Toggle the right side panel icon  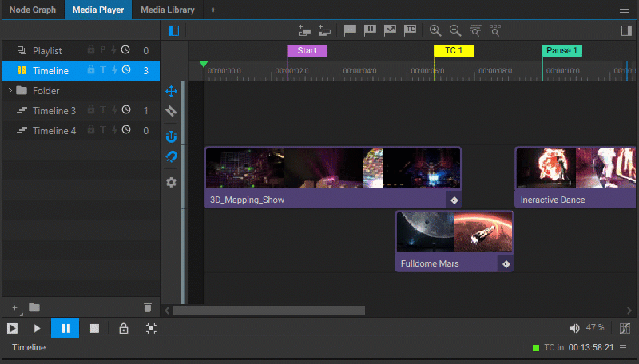(x=626, y=30)
